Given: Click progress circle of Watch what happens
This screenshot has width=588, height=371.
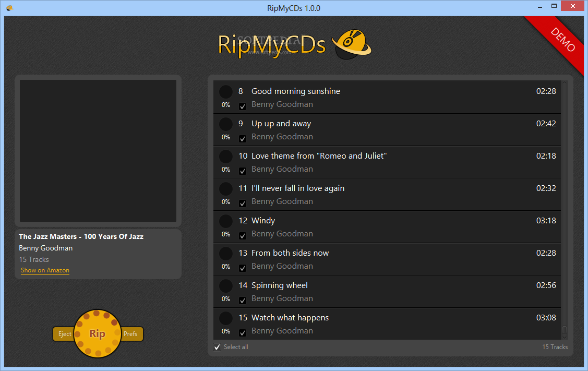Looking at the screenshot, I should coord(226,318).
